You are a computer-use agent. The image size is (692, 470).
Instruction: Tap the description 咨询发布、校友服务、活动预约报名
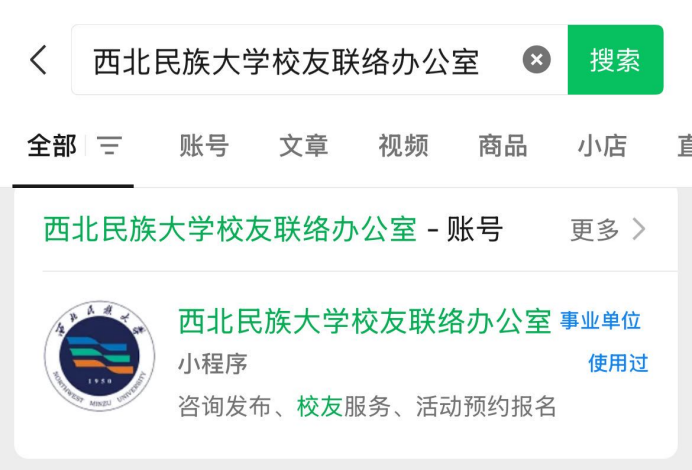tap(367, 406)
